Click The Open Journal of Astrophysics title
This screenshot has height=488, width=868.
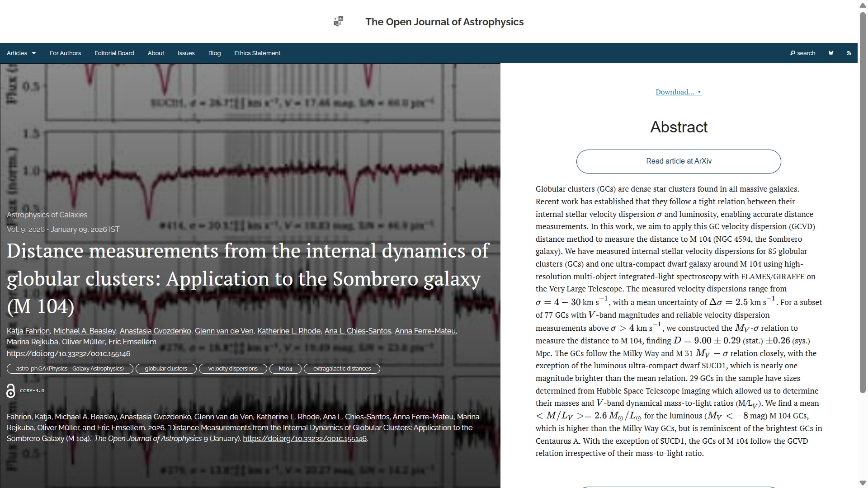444,22
